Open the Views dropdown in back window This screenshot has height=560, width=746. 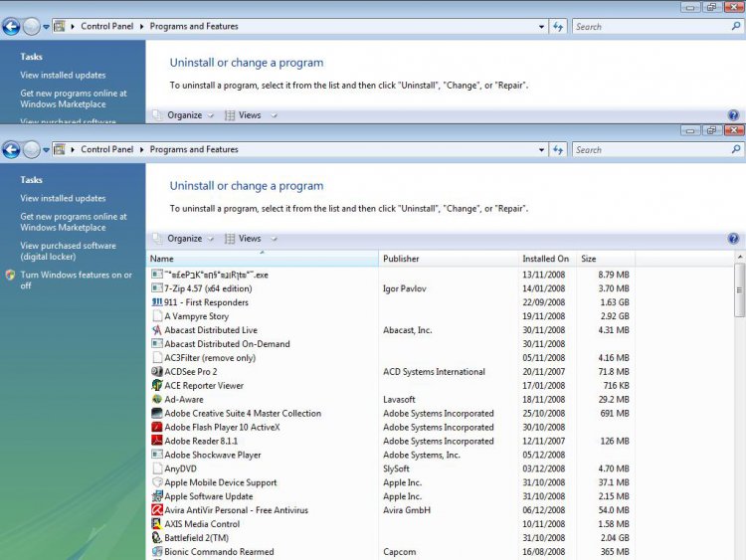(x=274, y=115)
